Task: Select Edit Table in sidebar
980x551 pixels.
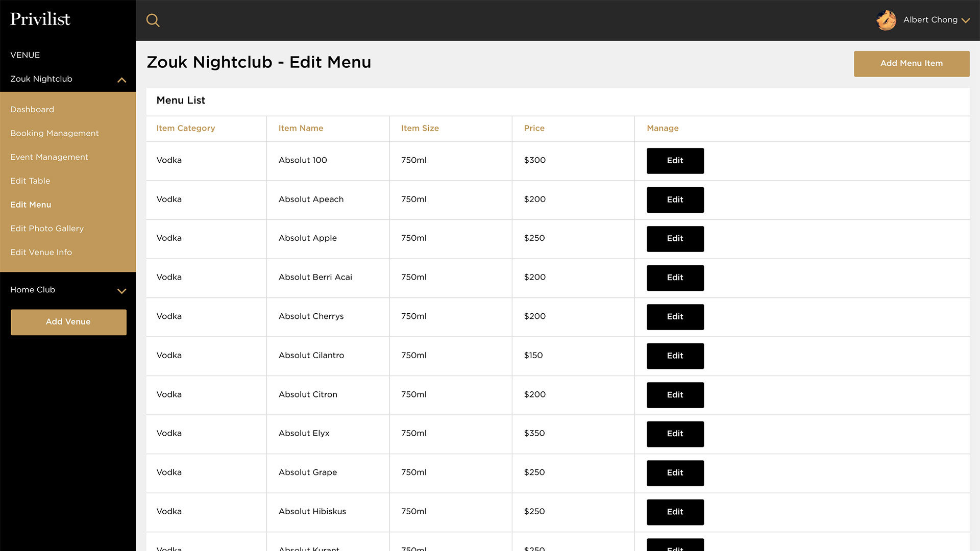Action: click(30, 181)
